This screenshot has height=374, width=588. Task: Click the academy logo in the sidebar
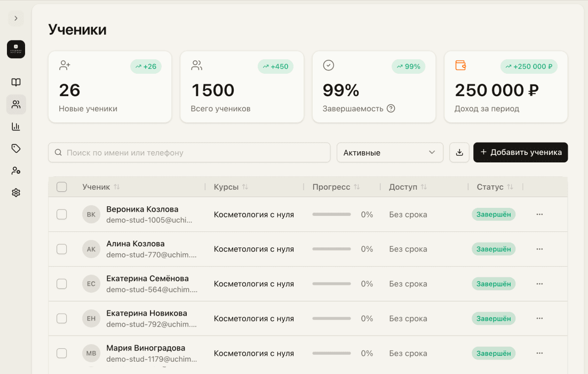[x=16, y=49]
